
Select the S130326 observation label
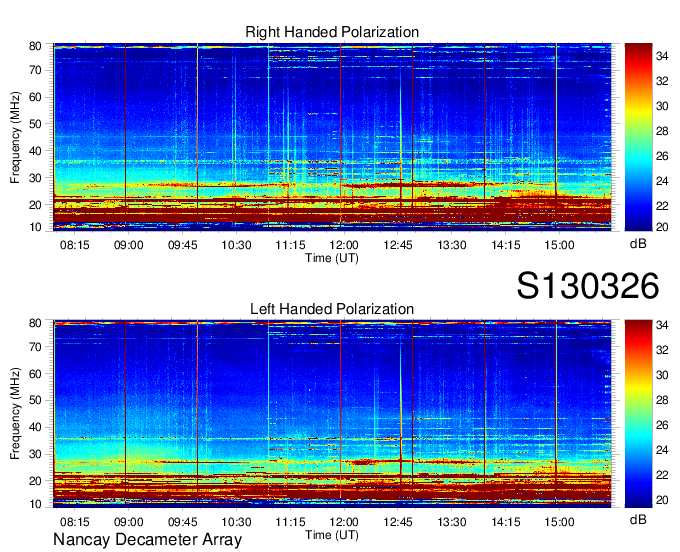point(588,286)
